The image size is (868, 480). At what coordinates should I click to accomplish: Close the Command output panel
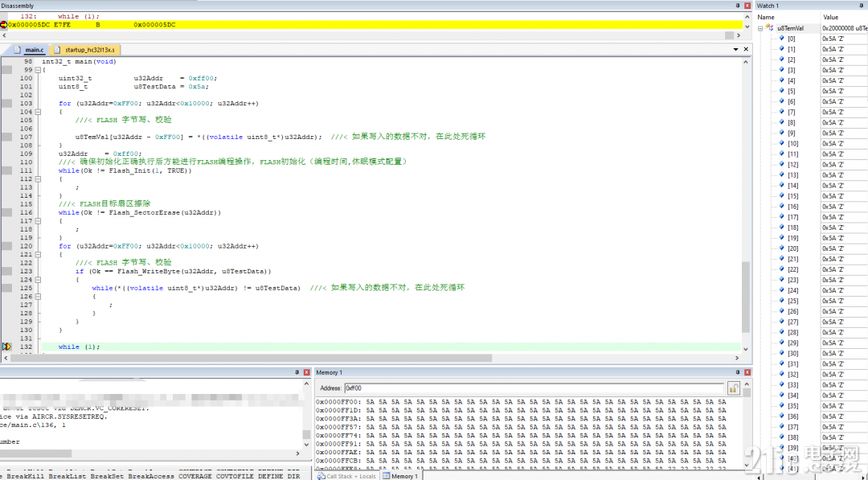tap(307, 372)
